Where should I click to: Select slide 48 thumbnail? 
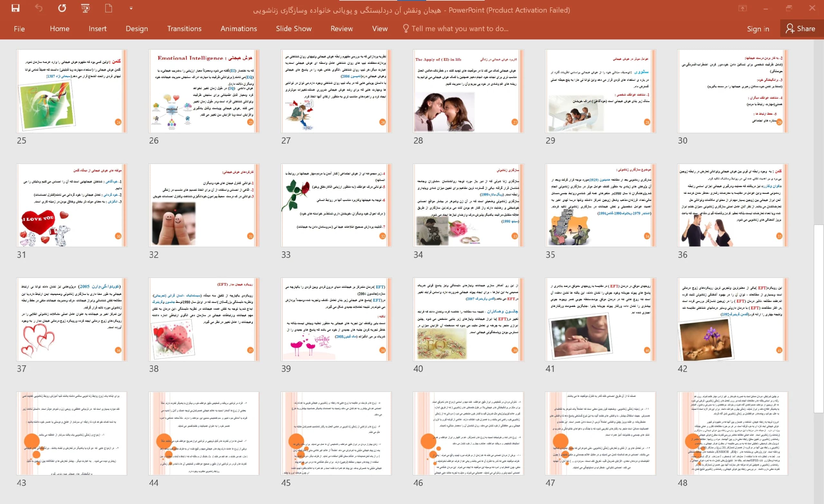[x=733, y=433]
